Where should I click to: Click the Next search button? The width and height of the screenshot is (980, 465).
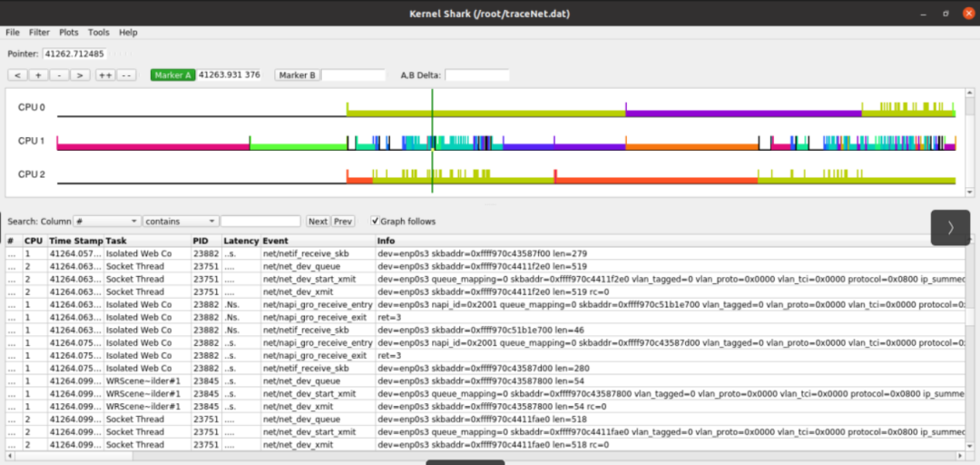pyautogui.click(x=318, y=221)
